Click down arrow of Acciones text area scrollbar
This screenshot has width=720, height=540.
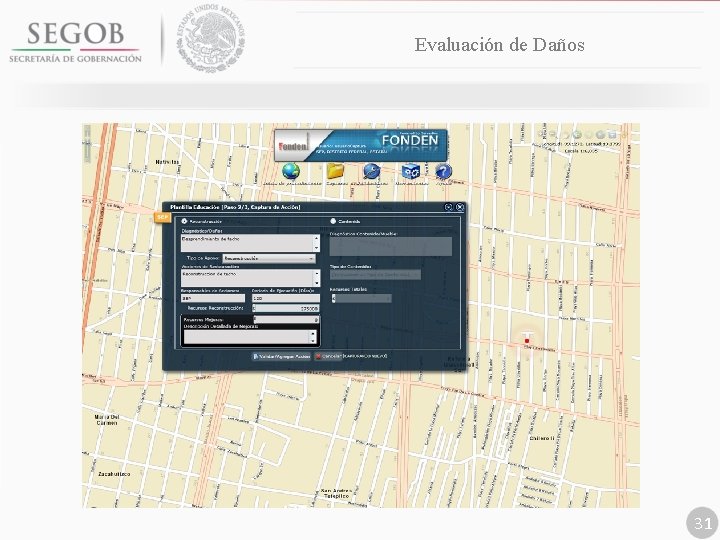(316, 283)
